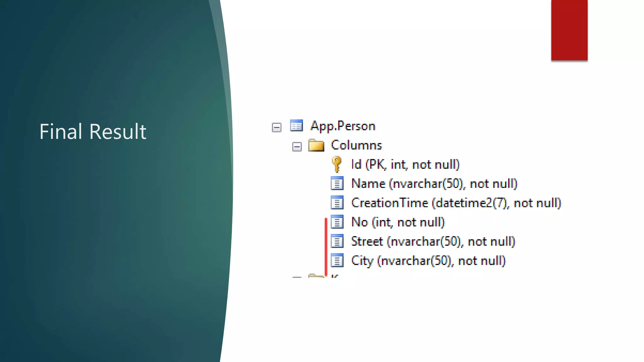644x362 pixels.
Task: Click the Name column icon
Action: coord(337,184)
